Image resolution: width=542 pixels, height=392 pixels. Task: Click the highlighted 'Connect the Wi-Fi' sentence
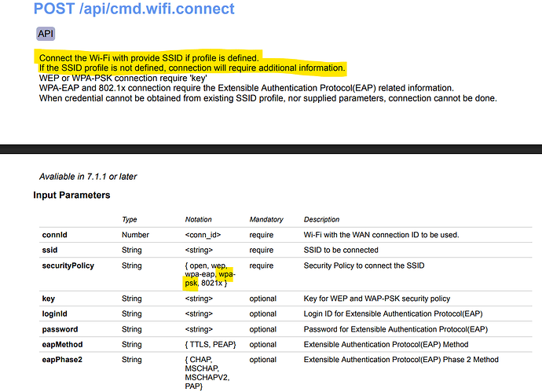pyautogui.click(x=148, y=58)
